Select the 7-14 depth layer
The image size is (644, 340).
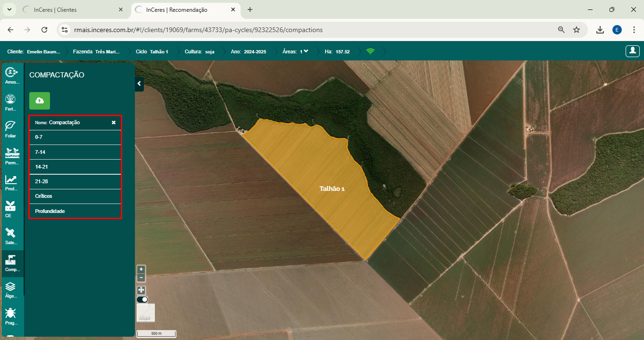[75, 152]
